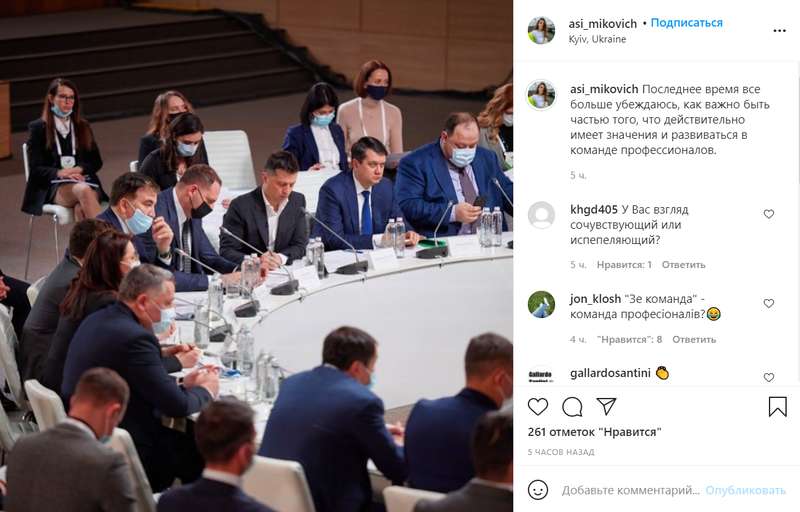800x512 pixels.
Task: Share post via paper plane icon
Action: click(607, 406)
